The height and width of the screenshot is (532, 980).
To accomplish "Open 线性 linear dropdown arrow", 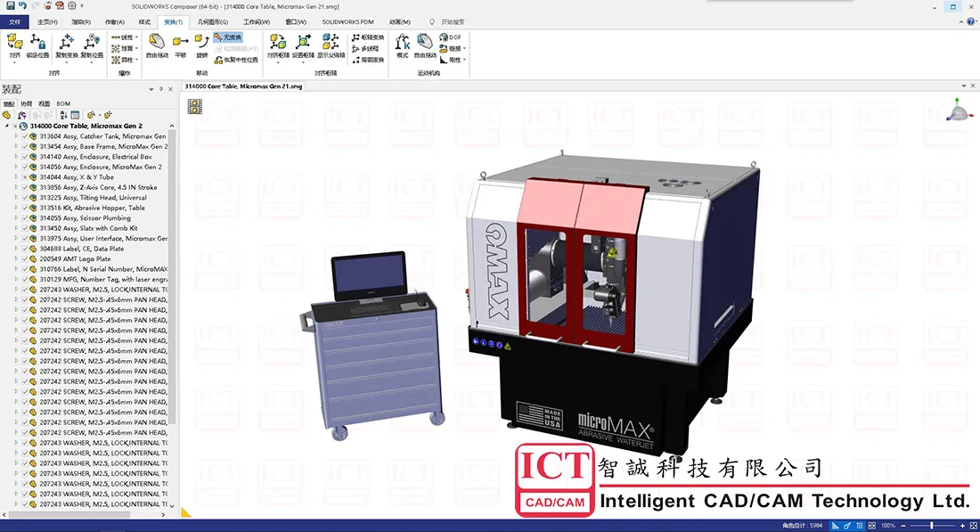I will click(137, 37).
